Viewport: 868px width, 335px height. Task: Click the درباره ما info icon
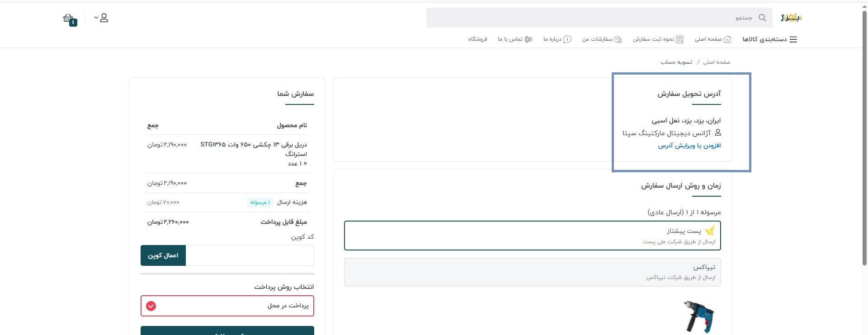(567, 39)
